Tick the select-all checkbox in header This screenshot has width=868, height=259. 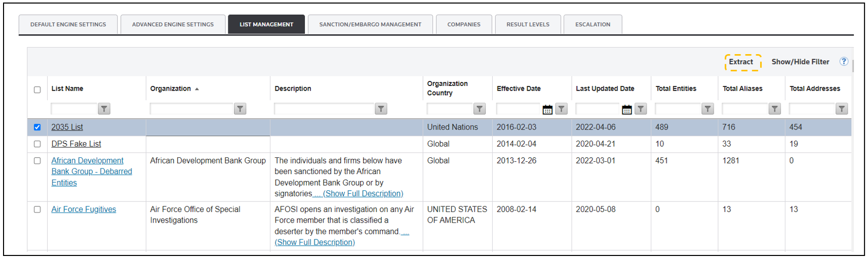pyautogui.click(x=37, y=90)
